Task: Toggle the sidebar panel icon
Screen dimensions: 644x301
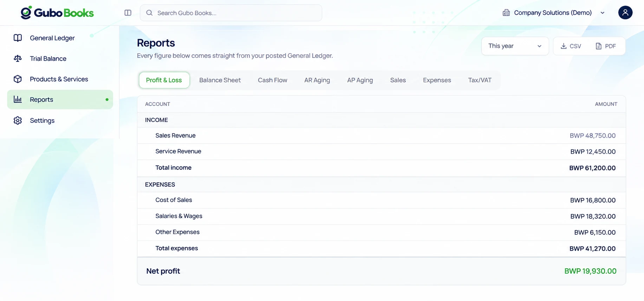Action: pyautogui.click(x=128, y=13)
